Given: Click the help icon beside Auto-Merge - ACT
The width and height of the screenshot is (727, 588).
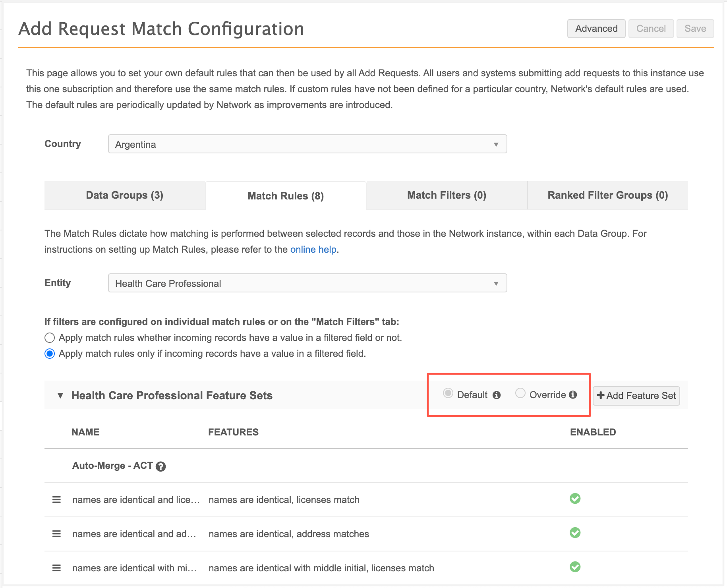Looking at the screenshot, I should point(160,466).
